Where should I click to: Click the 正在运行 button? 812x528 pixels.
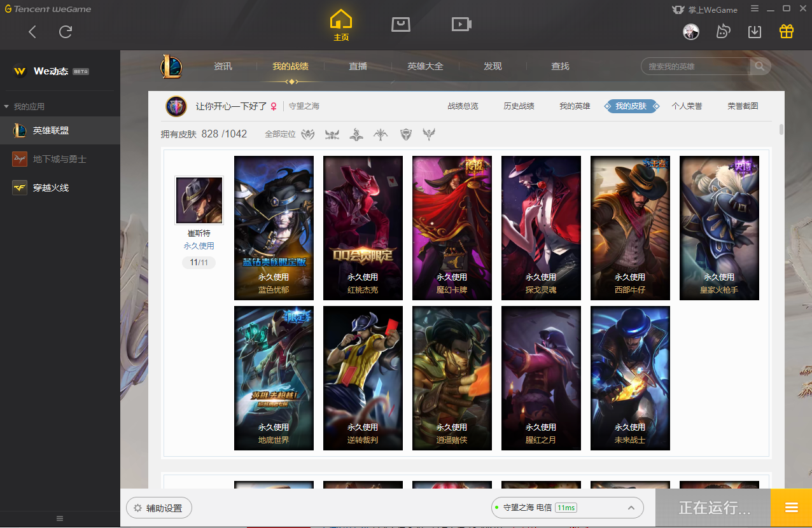[713, 508]
